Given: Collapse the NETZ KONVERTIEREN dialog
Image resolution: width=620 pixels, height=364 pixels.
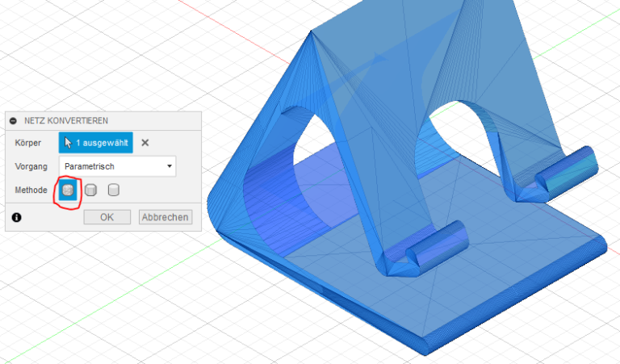Looking at the screenshot, I should tap(13, 121).
